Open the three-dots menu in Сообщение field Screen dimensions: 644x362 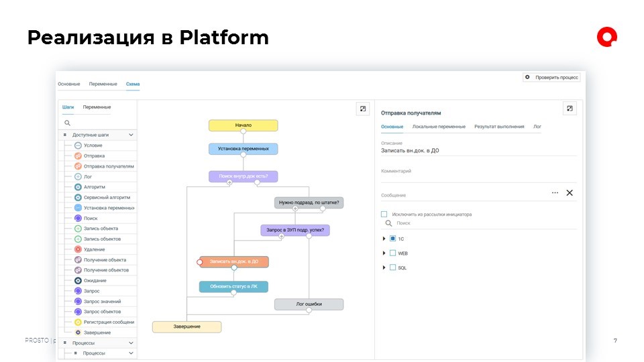click(555, 193)
